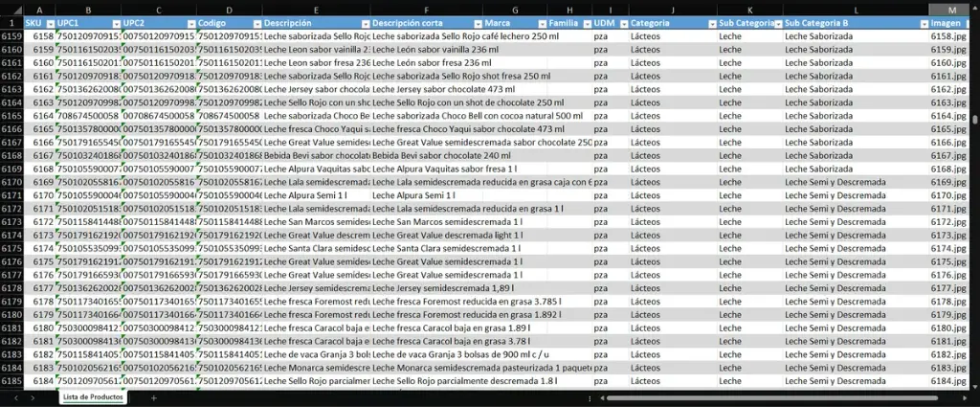Select column F header

[x=425, y=9]
